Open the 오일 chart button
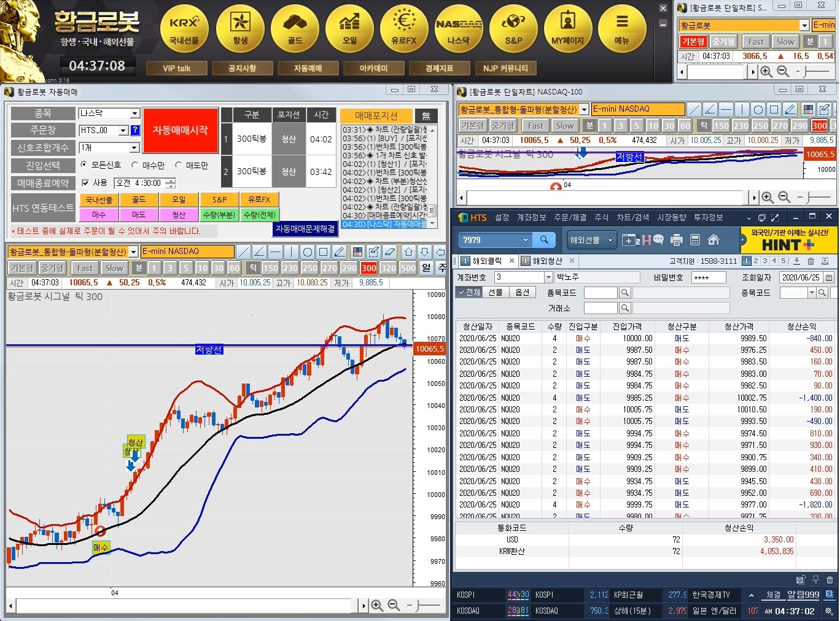The width and height of the screenshot is (840, 621). (349, 28)
